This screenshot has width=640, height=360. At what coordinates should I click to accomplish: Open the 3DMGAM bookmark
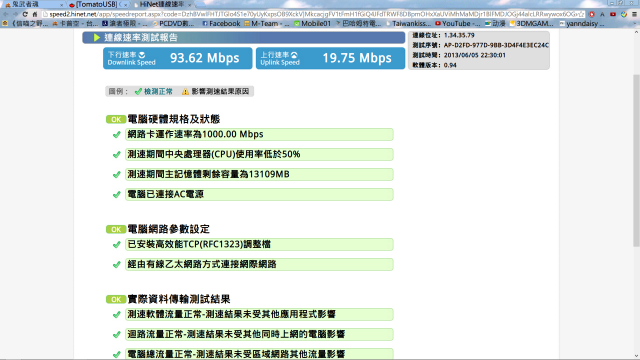coord(532,24)
